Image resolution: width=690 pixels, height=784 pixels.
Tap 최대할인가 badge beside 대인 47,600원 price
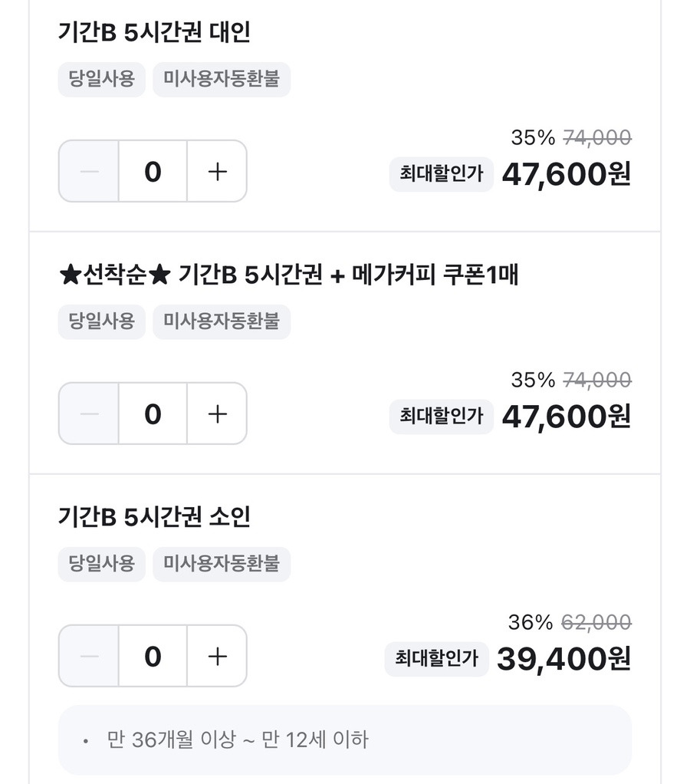coord(441,174)
